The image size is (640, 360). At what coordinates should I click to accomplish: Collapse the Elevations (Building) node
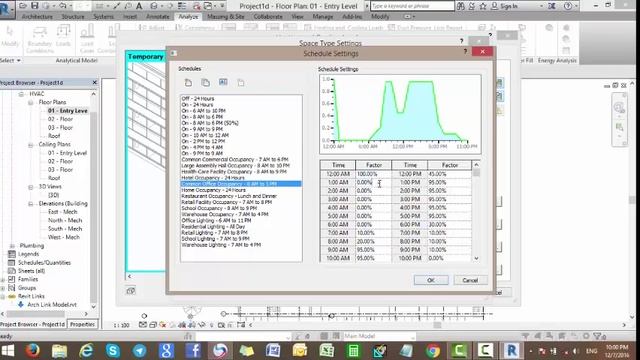[x=31, y=204]
